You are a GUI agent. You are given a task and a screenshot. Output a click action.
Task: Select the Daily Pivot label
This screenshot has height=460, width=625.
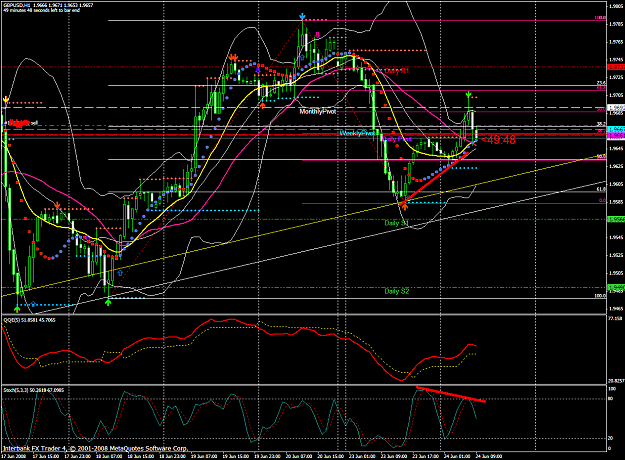(x=397, y=139)
